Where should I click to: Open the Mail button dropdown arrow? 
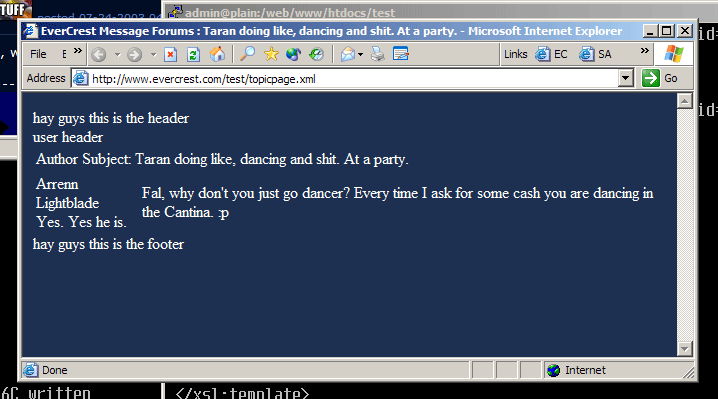pyautogui.click(x=361, y=55)
